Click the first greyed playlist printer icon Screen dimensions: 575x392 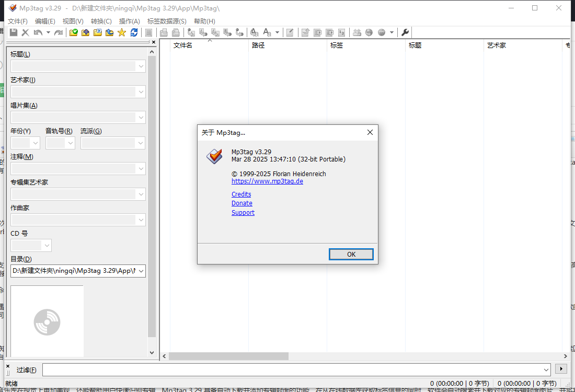point(164,32)
